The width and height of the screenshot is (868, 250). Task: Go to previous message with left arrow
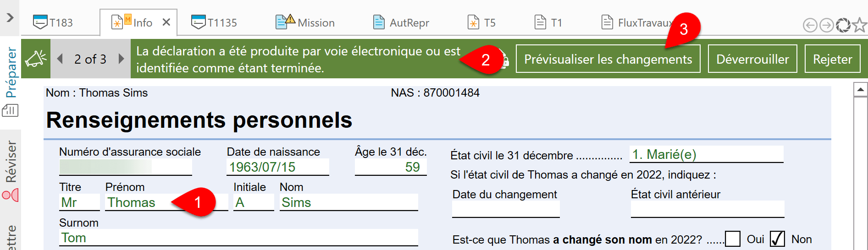coord(60,59)
